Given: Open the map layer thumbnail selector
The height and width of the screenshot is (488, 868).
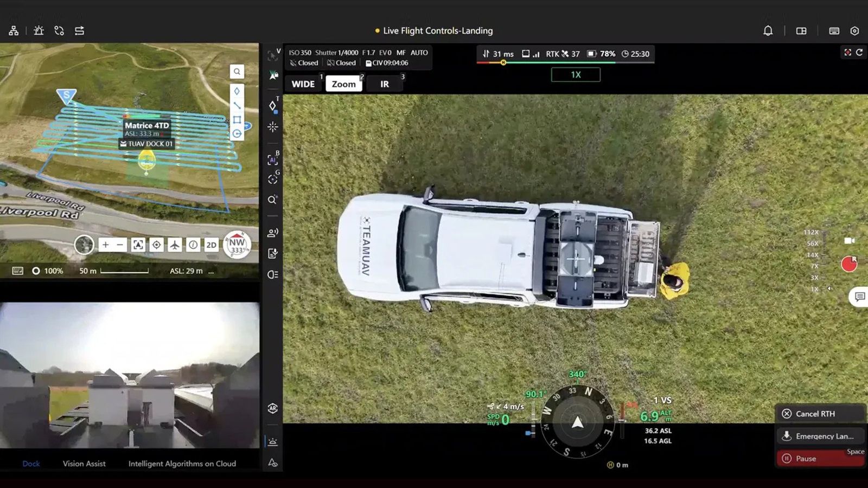Looking at the screenshot, I should point(84,245).
